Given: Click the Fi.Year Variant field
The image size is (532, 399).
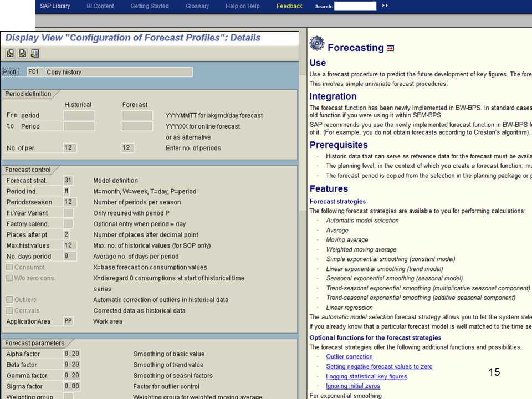Looking at the screenshot, I should pyautogui.click(x=68, y=213).
